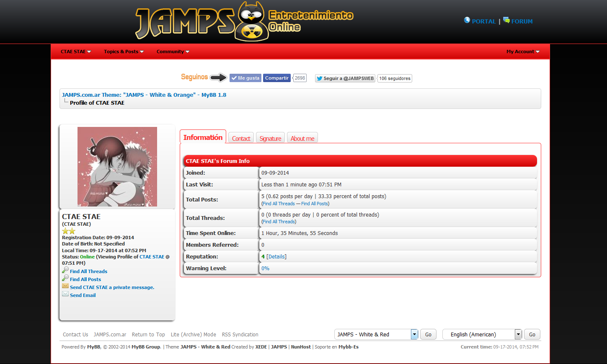Open the About me tab
This screenshot has height=364, width=607.
tap(302, 138)
